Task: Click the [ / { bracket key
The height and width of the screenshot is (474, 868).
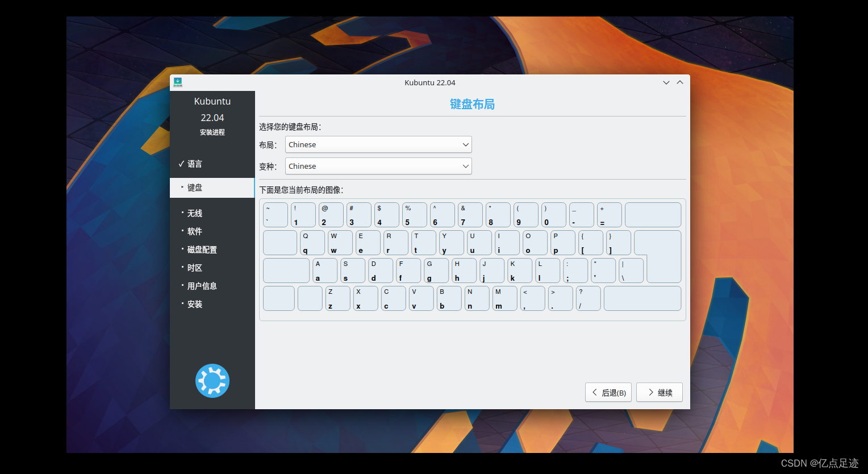Action: click(591, 243)
